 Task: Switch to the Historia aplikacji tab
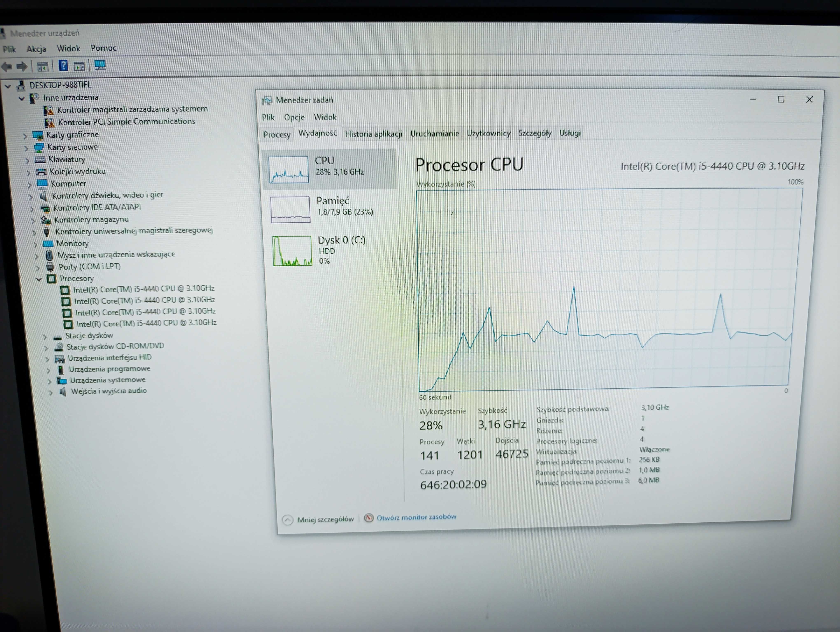coord(374,134)
